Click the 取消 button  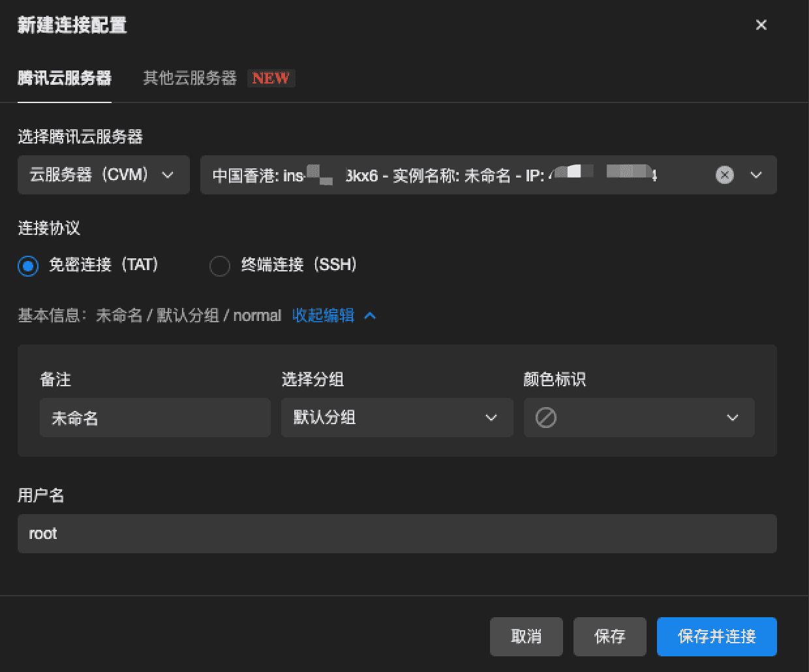[526, 637]
